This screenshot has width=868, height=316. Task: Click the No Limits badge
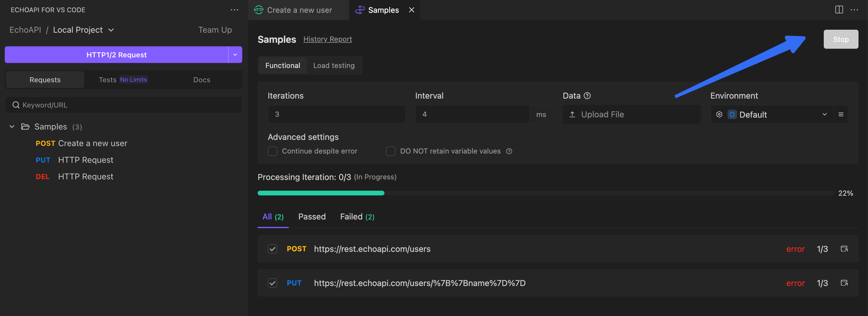tap(133, 80)
